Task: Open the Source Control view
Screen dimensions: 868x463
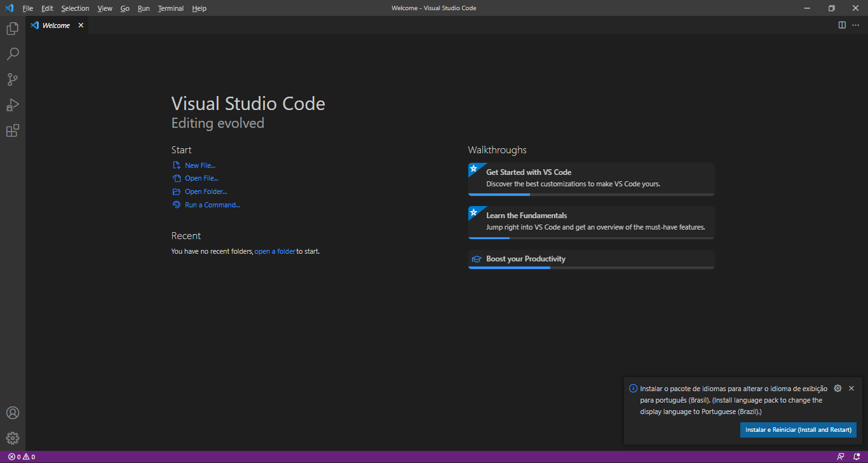Action: [13, 79]
